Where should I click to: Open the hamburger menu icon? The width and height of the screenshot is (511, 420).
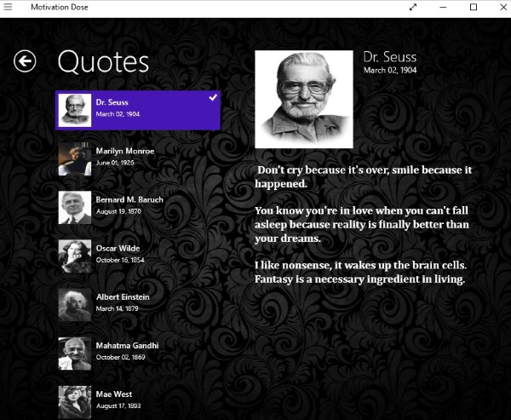coord(8,7)
